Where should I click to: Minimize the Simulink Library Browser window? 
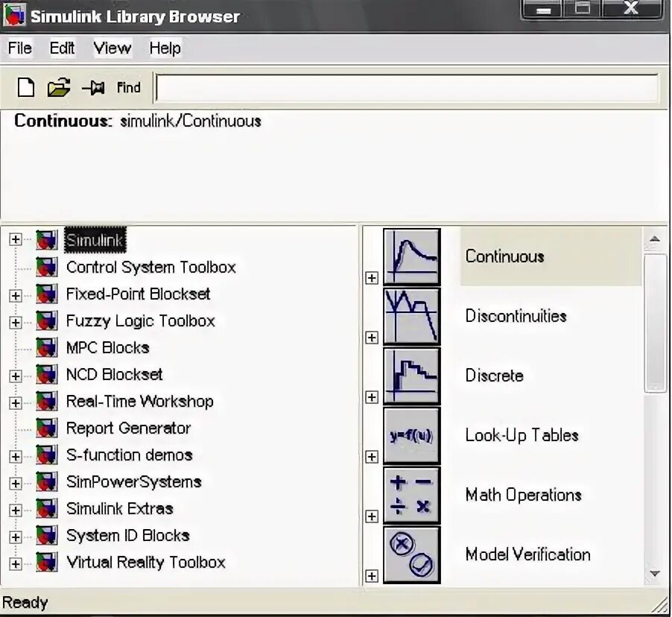tap(543, 10)
